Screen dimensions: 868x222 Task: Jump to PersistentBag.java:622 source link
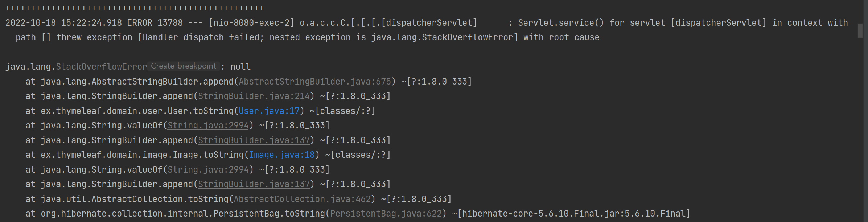pos(386,214)
